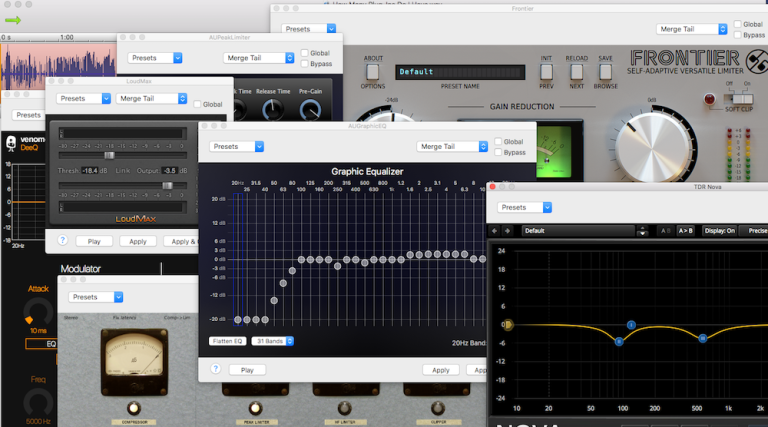
Task: Click the HF Limiter lamp button
Action: [345, 408]
